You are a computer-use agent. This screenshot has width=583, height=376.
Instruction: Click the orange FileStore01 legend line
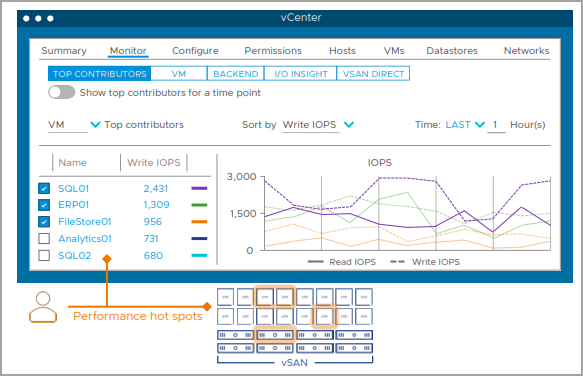[199, 222]
